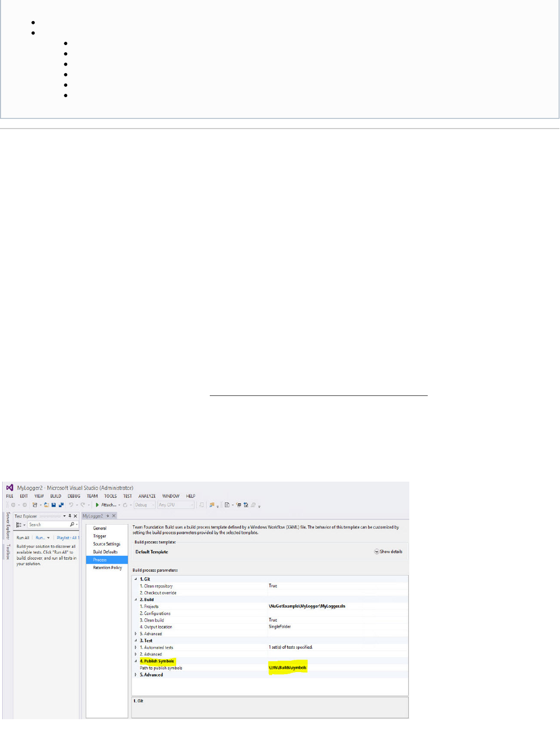This screenshot has width=560, height=755.
Task: Click the Checkout override parameter row
Action: 270,593
